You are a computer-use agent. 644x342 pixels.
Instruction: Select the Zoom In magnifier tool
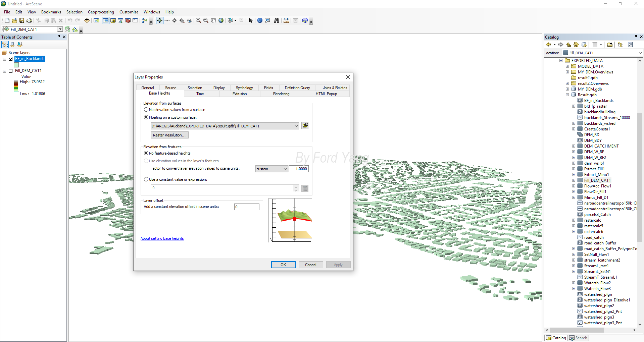pos(198,20)
